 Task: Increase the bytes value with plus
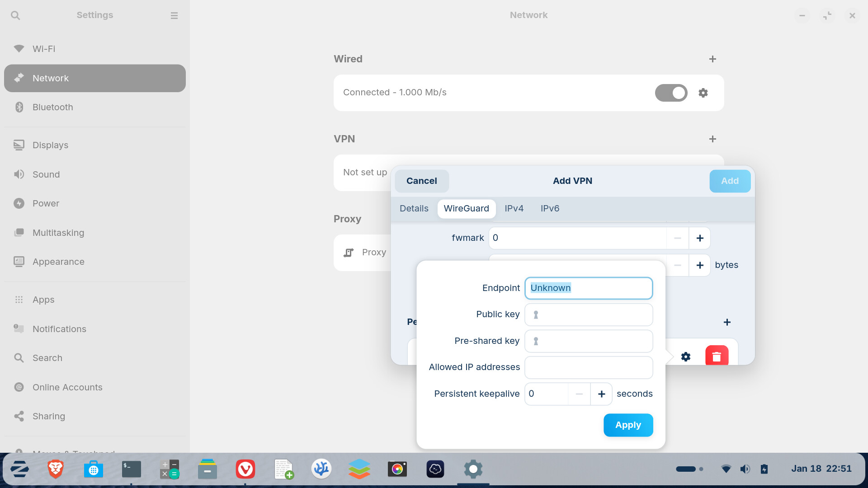(x=699, y=265)
